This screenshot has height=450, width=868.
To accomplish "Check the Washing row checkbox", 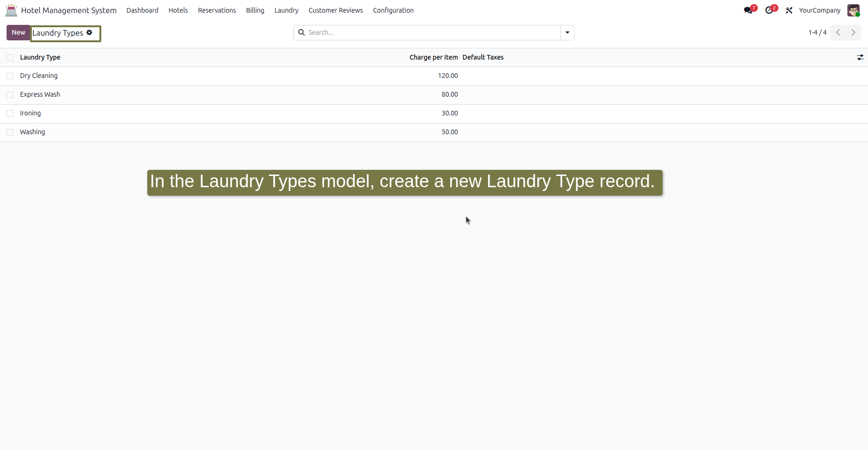I will tap(10, 132).
